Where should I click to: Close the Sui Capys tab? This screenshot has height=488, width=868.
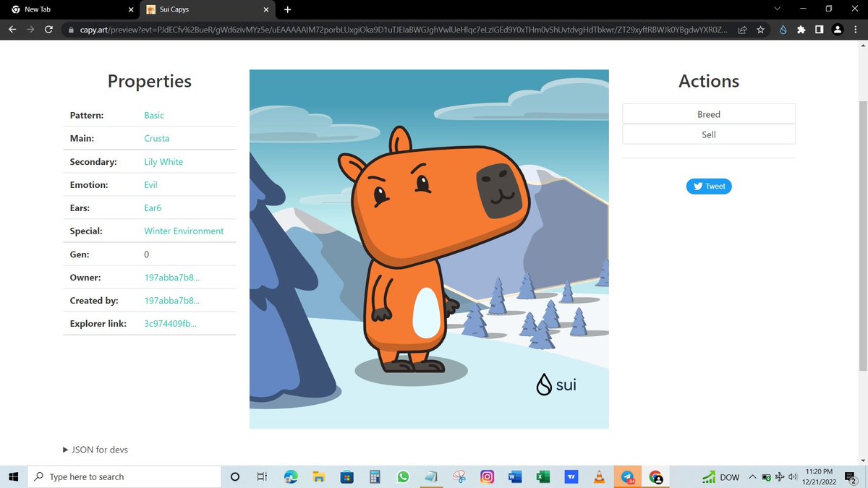tap(266, 9)
